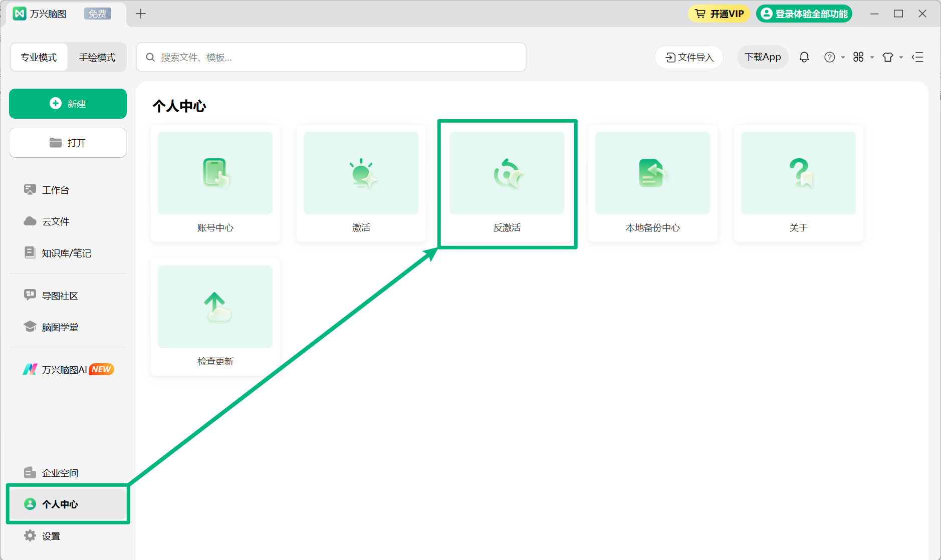Click the 导图社区 chat icon
This screenshot has width=941, height=560.
coord(30,295)
